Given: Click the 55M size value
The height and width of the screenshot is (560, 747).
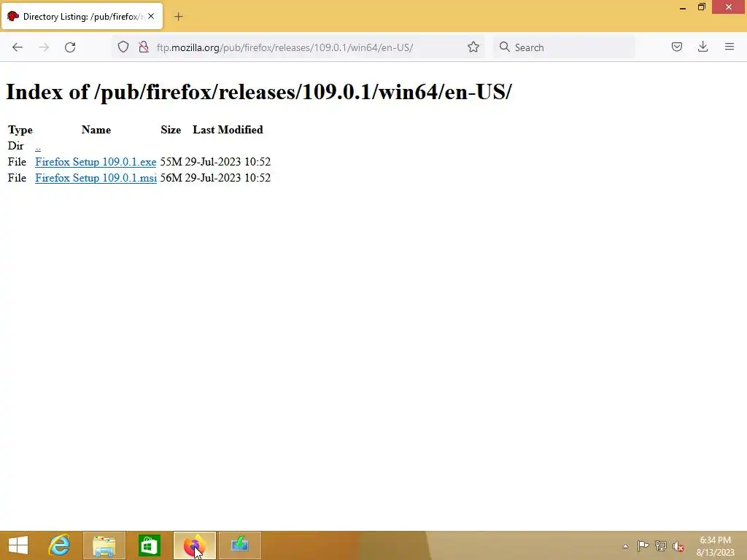Looking at the screenshot, I should (171, 162).
